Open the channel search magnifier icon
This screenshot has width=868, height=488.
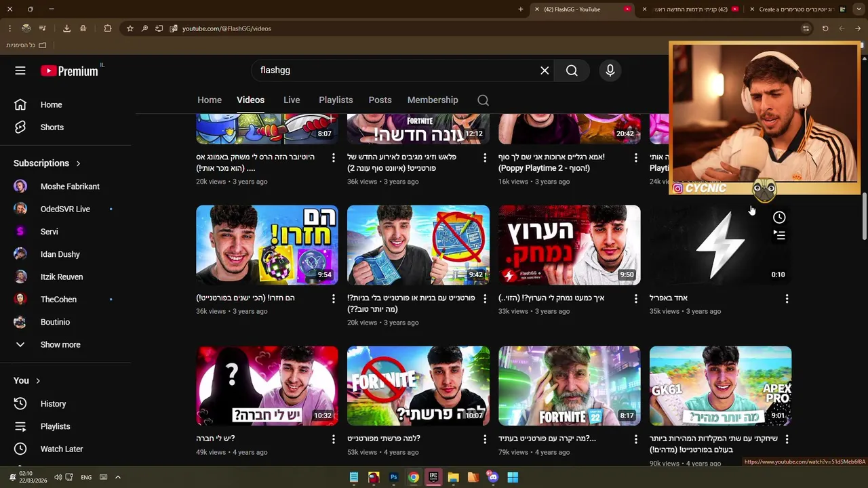(x=483, y=100)
